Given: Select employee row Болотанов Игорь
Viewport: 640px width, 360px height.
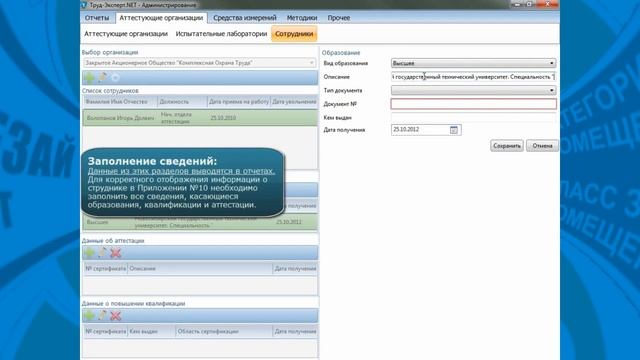Looking at the screenshot, I should pos(200,118).
